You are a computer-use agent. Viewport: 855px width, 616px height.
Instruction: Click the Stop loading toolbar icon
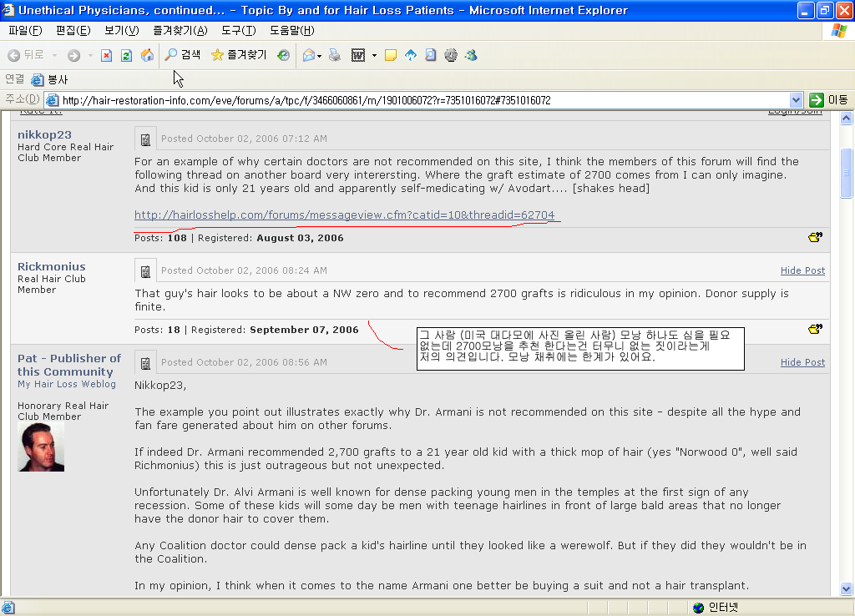click(106, 56)
